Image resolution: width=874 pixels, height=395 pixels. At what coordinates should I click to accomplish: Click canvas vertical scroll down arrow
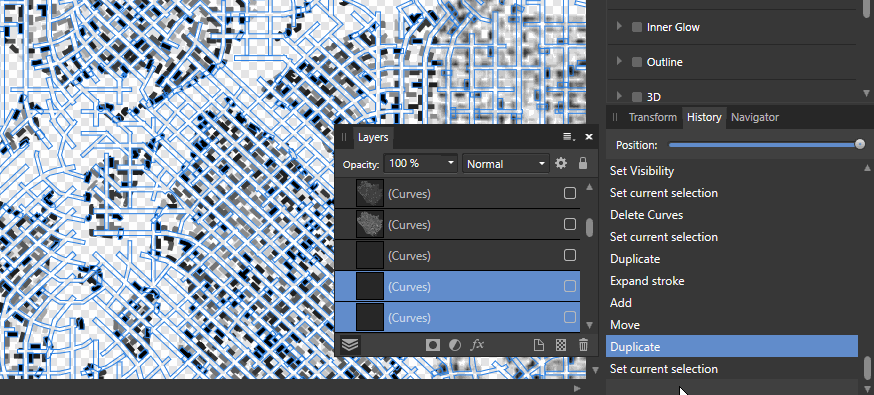[595, 370]
